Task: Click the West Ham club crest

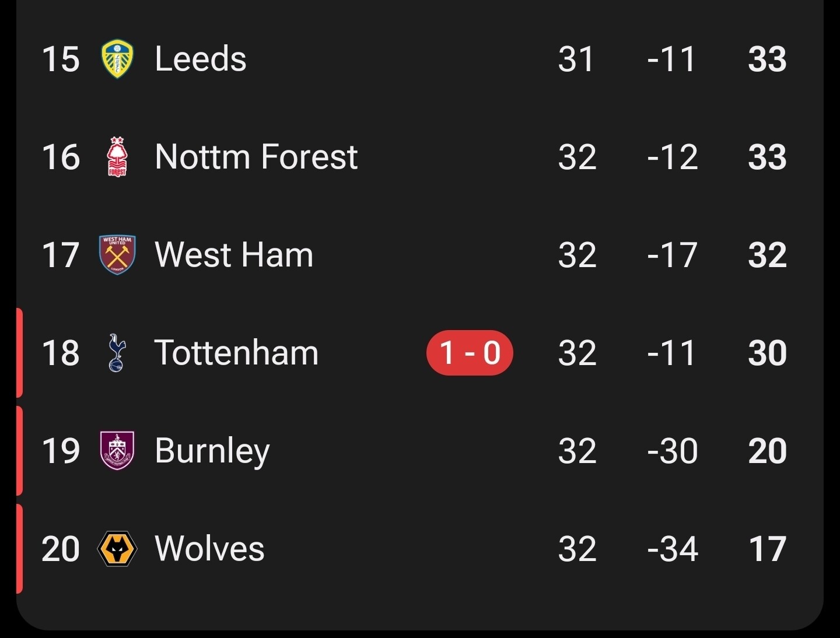Action: [x=117, y=255]
